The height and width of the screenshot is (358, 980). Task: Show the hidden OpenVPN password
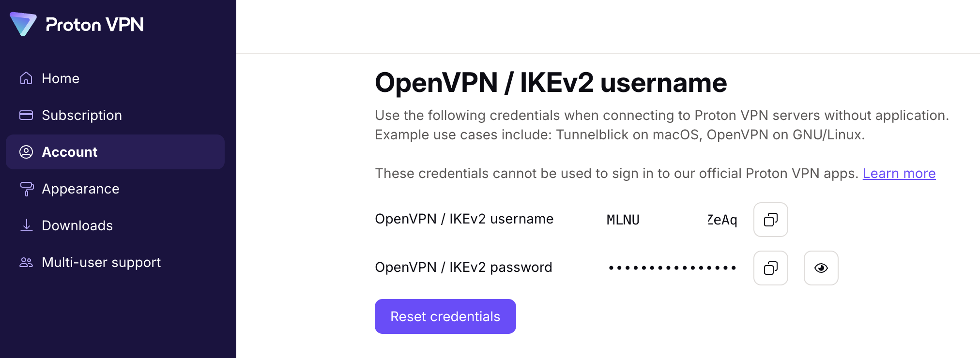[x=821, y=268]
